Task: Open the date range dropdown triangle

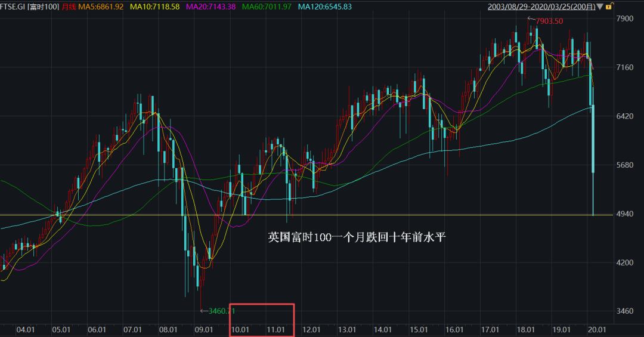Action: coord(600,7)
